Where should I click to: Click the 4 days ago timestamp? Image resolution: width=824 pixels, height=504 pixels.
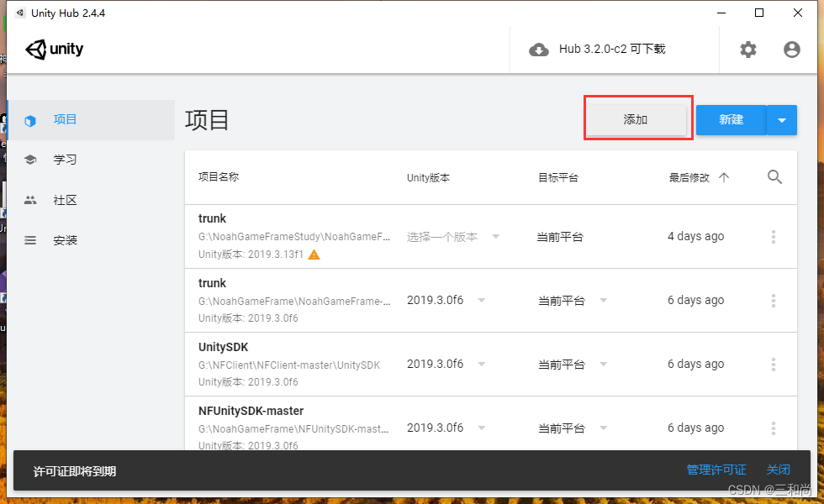point(696,236)
